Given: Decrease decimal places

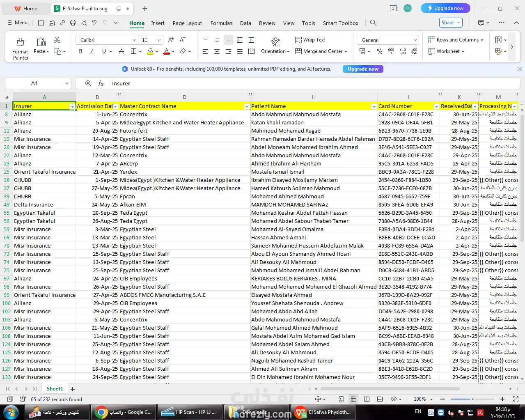Looking at the screenshot, I should [414, 51].
